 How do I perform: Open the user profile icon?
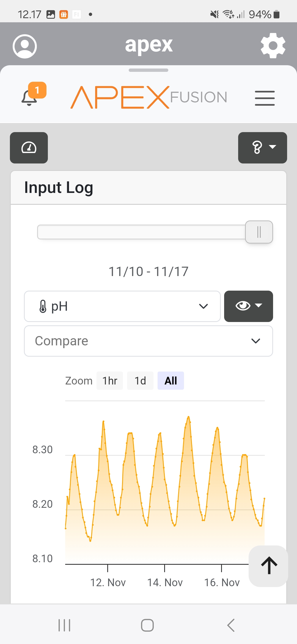(x=25, y=46)
